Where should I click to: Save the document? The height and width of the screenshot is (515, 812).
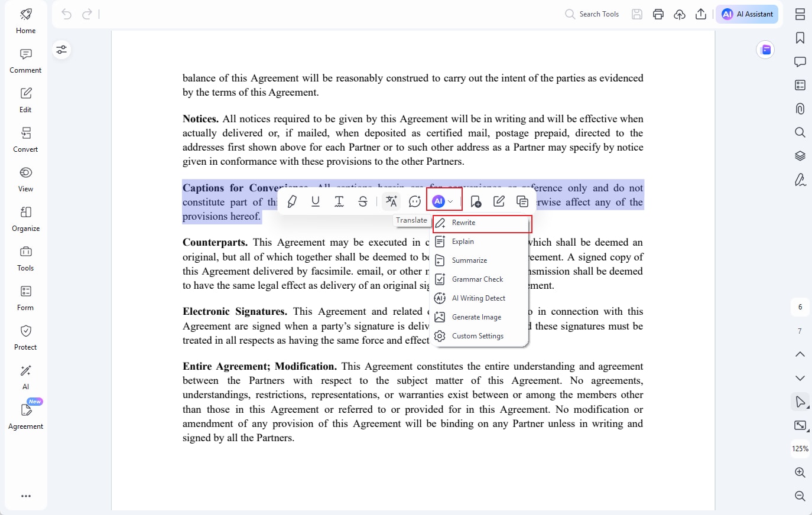click(637, 14)
